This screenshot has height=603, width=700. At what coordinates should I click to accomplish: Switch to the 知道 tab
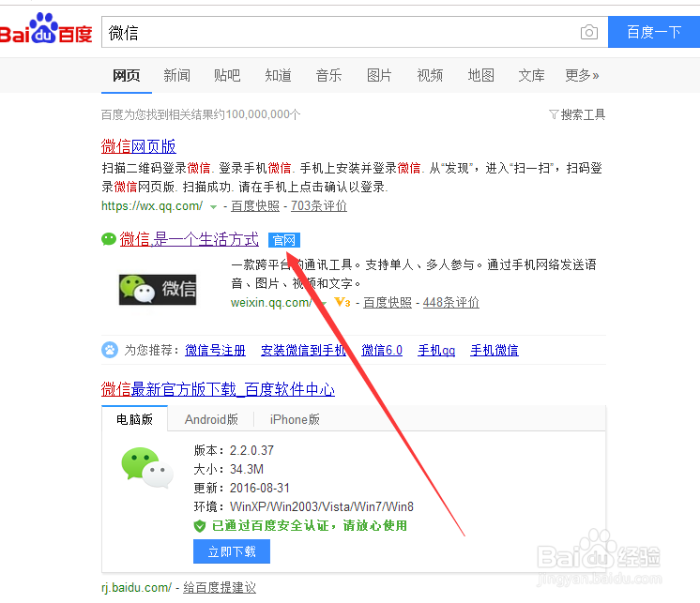pos(278,75)
